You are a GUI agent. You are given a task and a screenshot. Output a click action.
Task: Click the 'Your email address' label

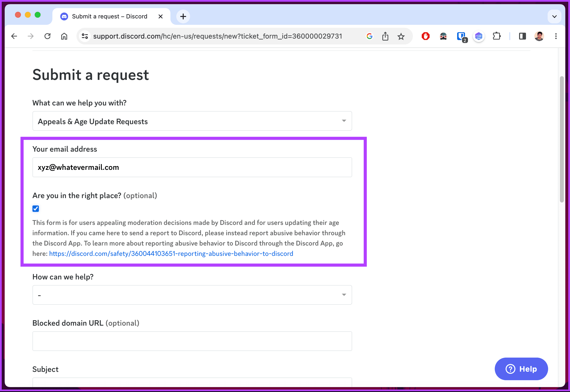(65, 149)
